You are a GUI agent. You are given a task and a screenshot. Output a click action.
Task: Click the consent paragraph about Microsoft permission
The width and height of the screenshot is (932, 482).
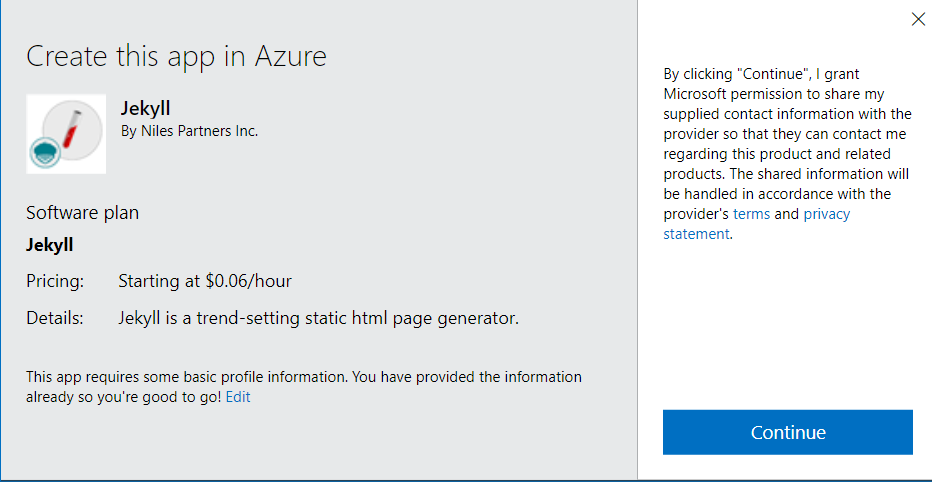(786, 154)
